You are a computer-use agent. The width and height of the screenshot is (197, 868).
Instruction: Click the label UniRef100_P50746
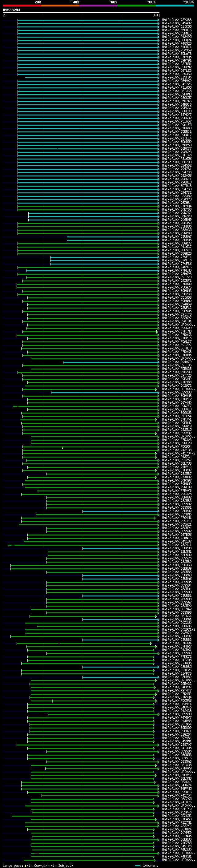point(177,101)
